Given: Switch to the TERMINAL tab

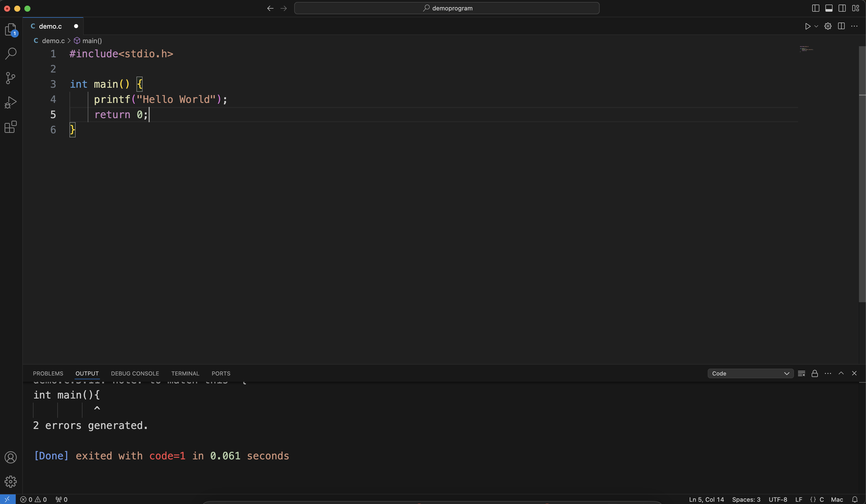Looking at the screenshot, I should click(x=185, y=373).
